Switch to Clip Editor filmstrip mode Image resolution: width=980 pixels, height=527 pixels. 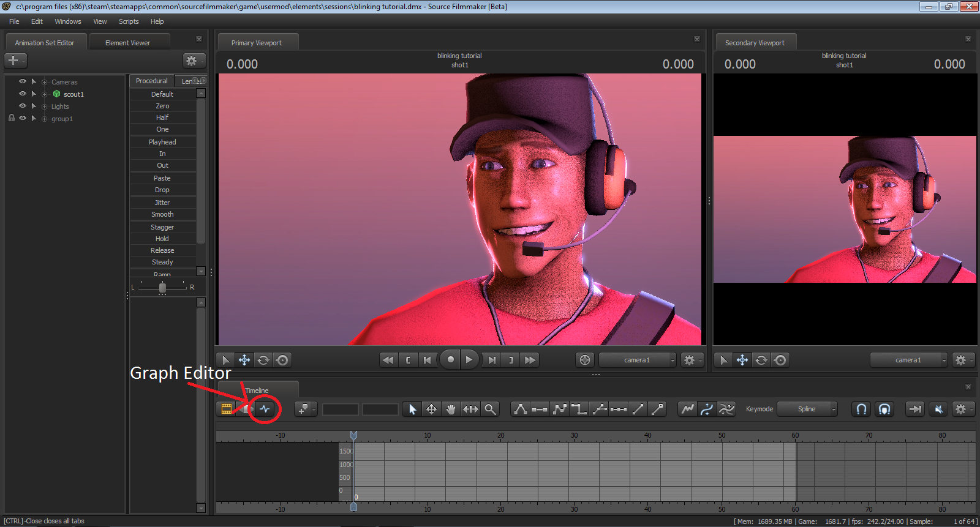(x=227, y=409)
